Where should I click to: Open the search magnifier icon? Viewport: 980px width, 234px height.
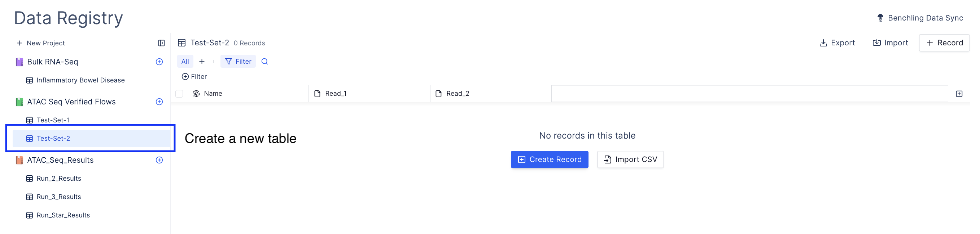coord(265,61)
